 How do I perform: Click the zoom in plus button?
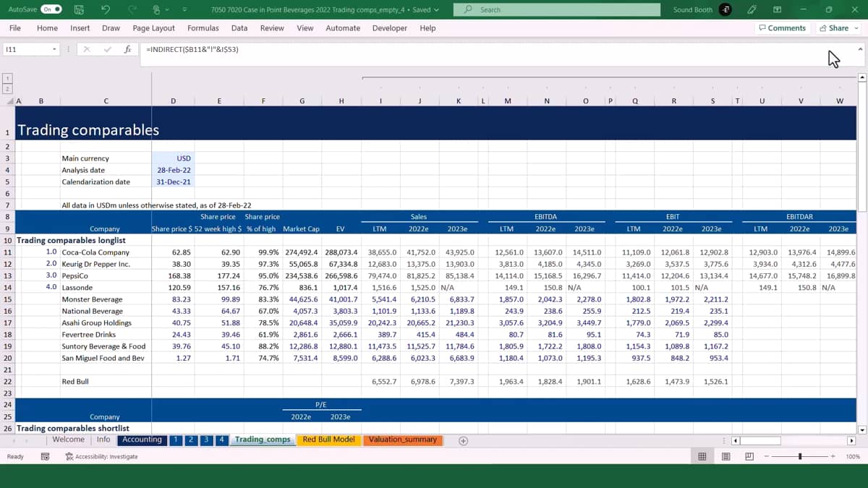[834, 457]
